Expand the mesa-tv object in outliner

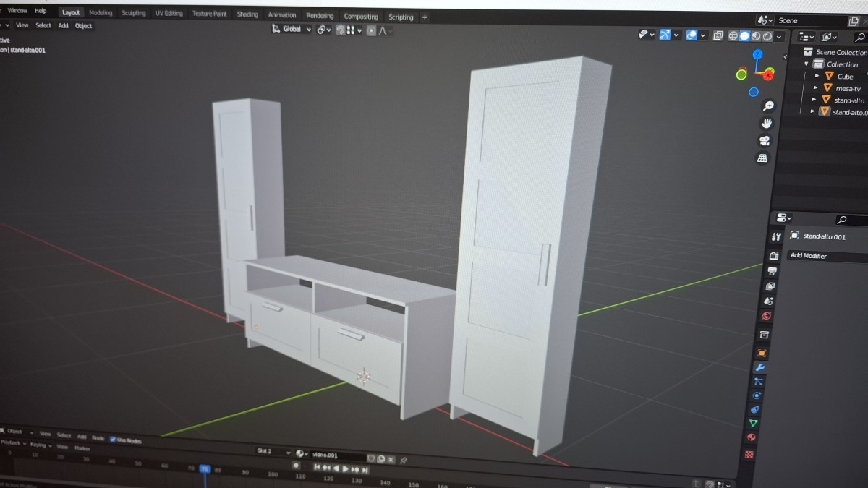[x=817, y=87]
